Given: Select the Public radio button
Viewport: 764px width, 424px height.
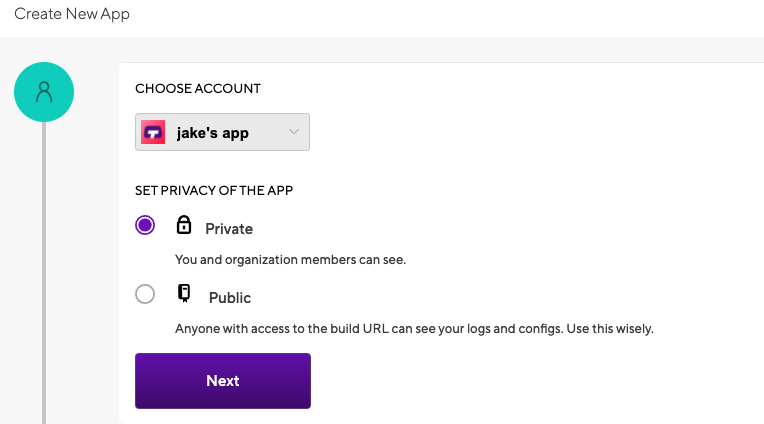Looking at the screenshot, I should pos(145,294).
